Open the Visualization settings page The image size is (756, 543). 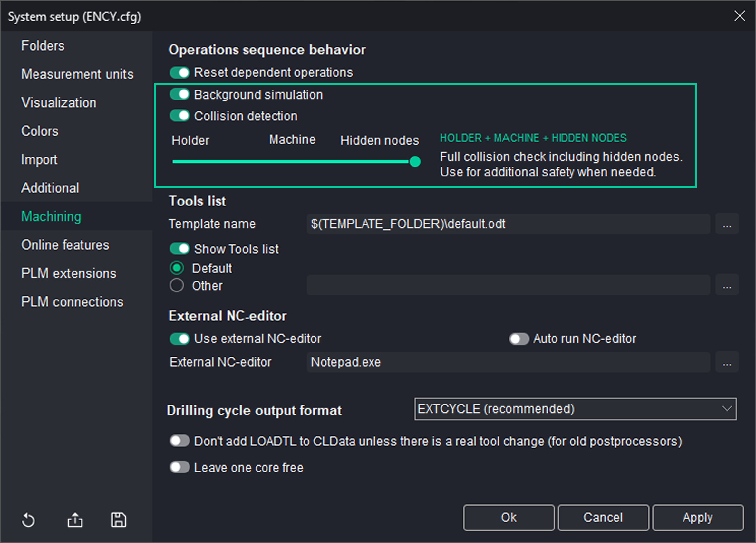(59, 103)
